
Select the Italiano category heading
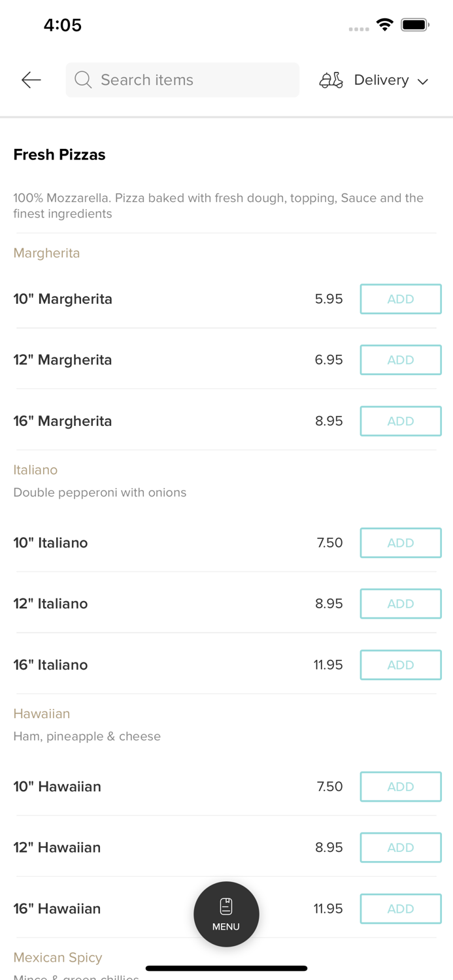click(35, 470)
